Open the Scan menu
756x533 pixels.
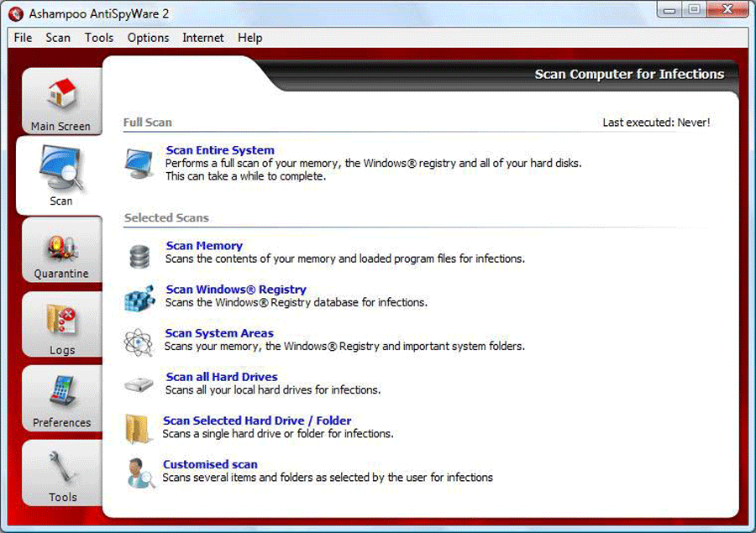[58, 38]
